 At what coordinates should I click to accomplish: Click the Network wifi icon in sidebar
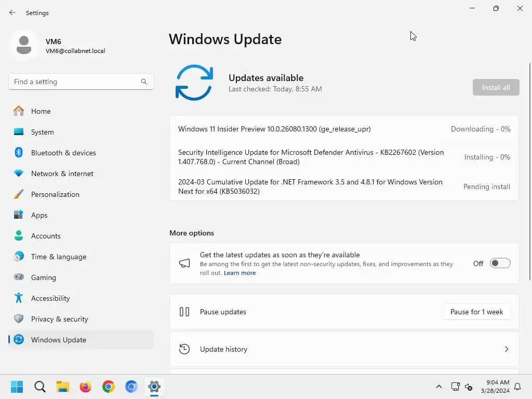pyautogui.click(x=19, y=174)
